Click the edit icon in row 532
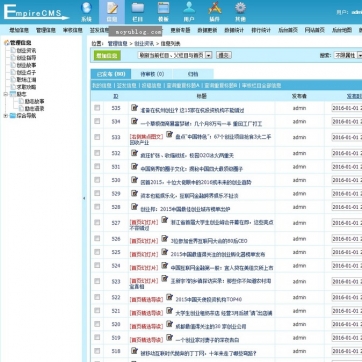Viewport: 362px width, 362px height. [134, 153]
